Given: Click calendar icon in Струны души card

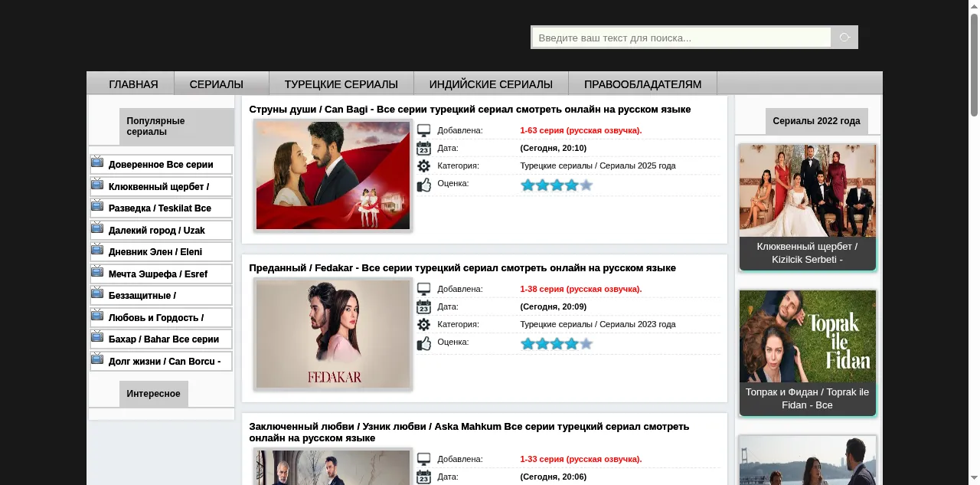Looking at the screenshot, I should coord(423,148).
